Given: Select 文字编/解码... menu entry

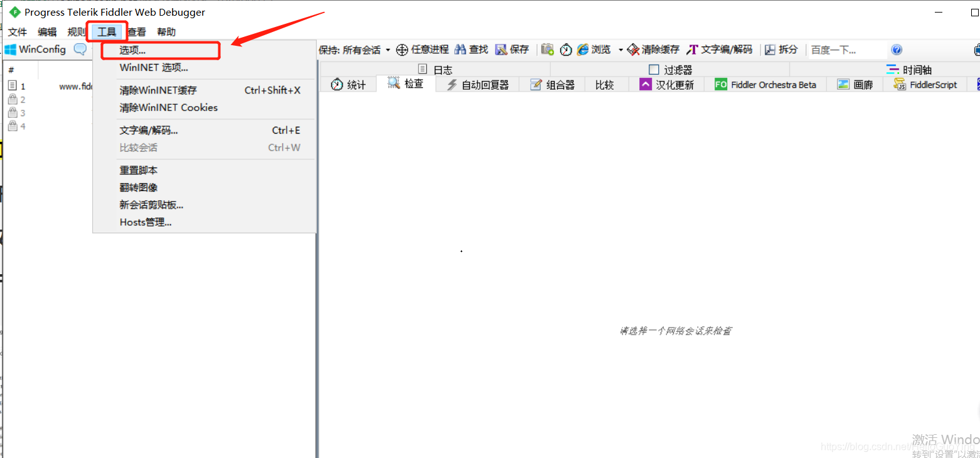Looking at the screenshot, I should pyautogui.click(x=205, y=130).
